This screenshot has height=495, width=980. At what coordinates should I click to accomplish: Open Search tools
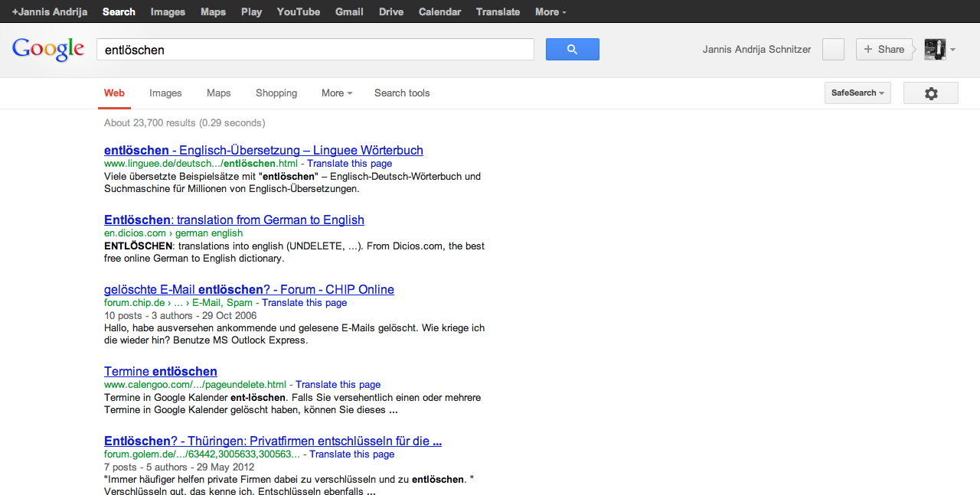pyautogui.click(x=402, y=93)
